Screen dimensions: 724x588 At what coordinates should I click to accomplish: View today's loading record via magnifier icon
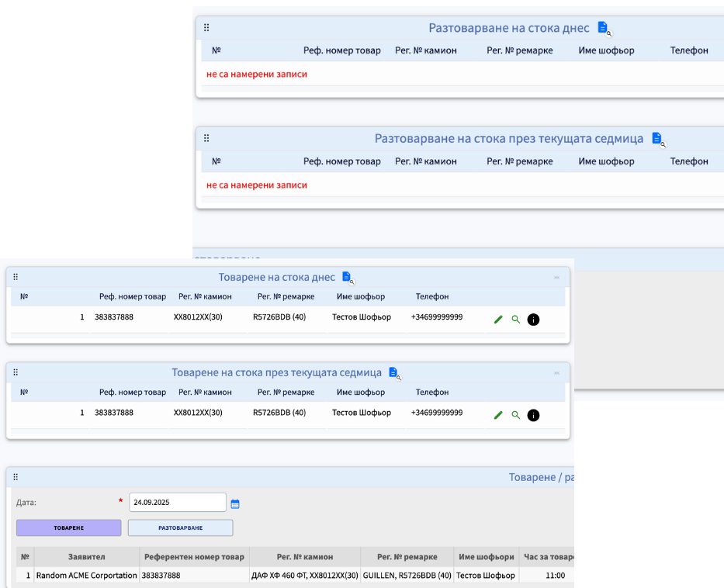click(515, 320)
